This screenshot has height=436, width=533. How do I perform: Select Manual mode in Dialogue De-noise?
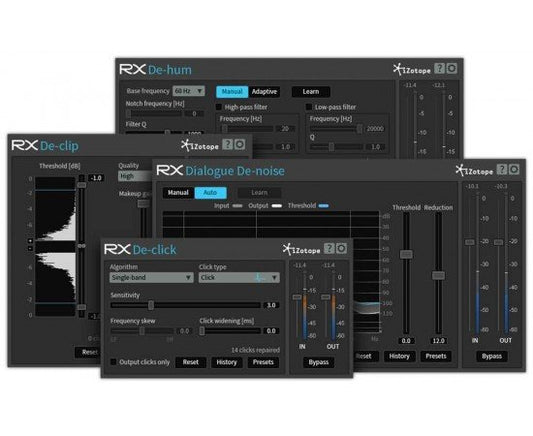[x=178, y=193]
